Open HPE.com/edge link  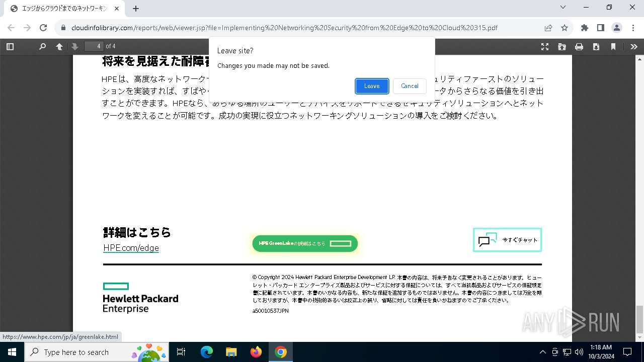131,248
